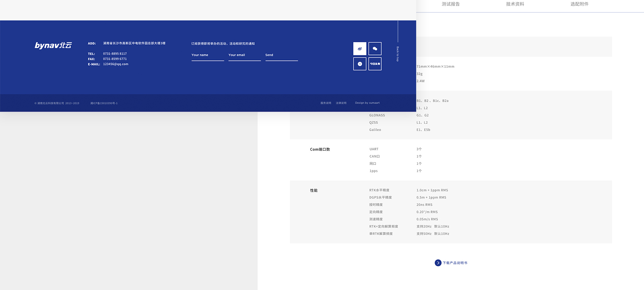Screen dimensions: 644x290
Task: Open the 选配附件 tab
Action: click(x=579, y=4)
